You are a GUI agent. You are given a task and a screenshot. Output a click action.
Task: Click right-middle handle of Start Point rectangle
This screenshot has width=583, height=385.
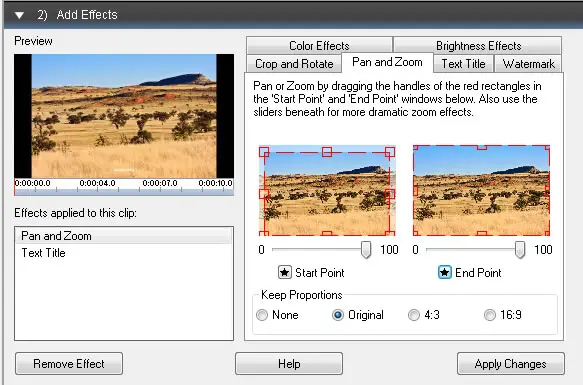[x=390, y=194]
